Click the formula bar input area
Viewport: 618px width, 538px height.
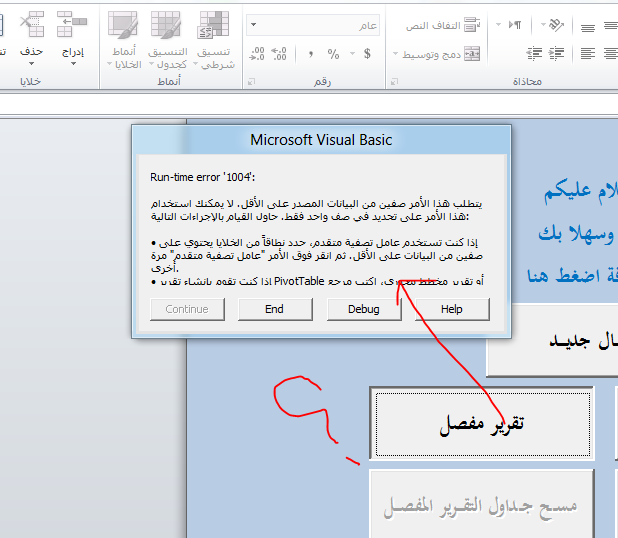[309, 104]
